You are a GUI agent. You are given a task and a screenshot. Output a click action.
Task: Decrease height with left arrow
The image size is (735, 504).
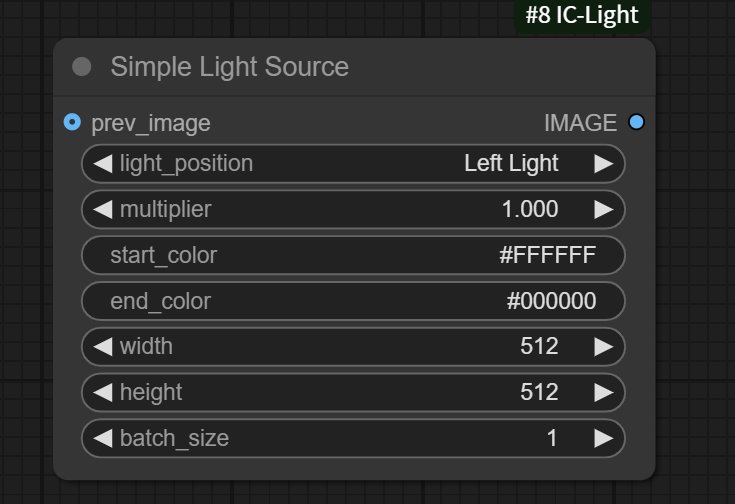pos(102,392)
